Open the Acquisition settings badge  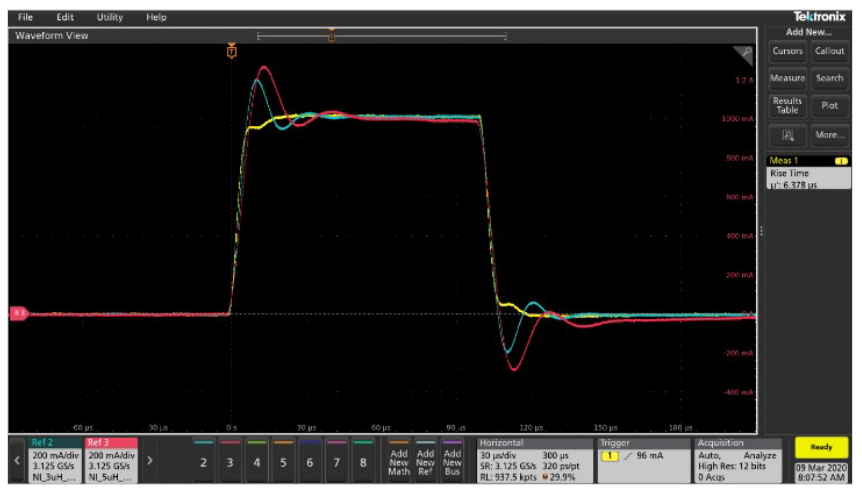tap(738, 460)
